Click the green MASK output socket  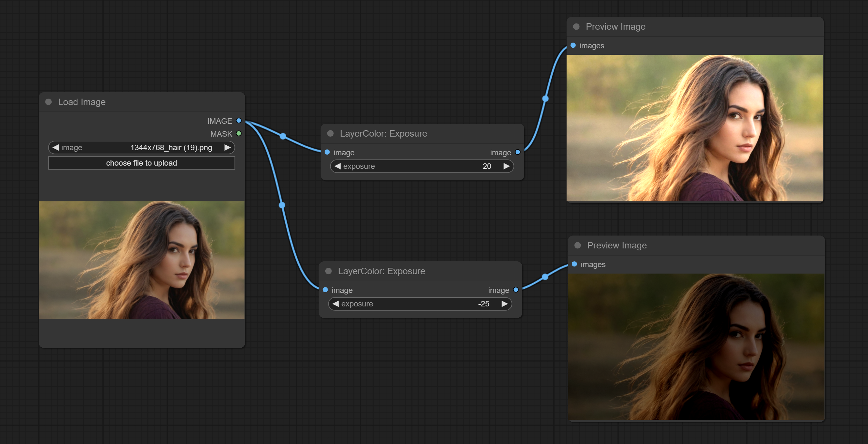coord(239,134)
